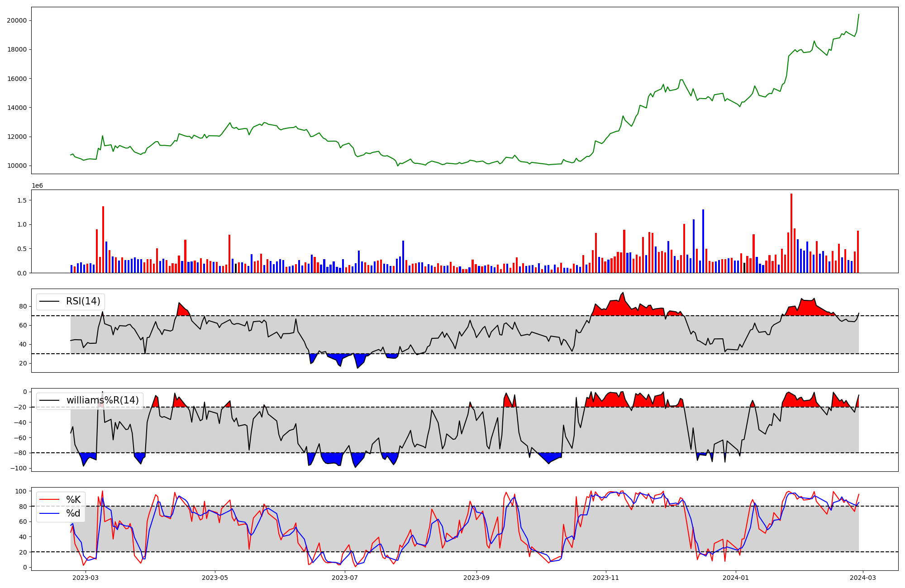
Task: Click the 2023-03 x-axis date label
Action: (x=85, y=578)
